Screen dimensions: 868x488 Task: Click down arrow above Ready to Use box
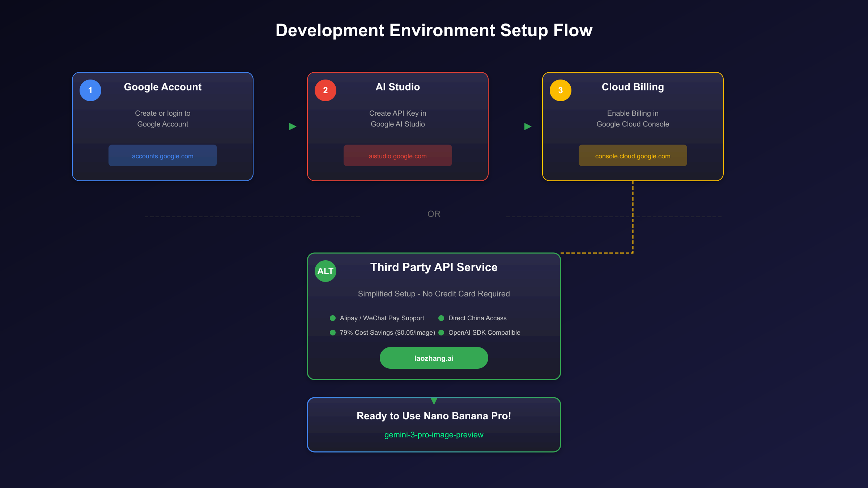434,401
